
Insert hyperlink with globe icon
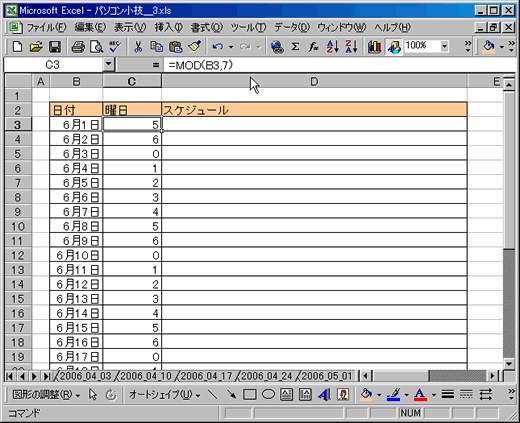coord(277,47)
